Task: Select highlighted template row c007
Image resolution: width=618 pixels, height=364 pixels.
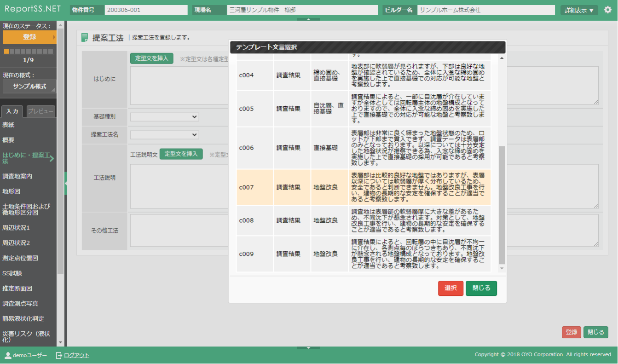Action: tap(364, 187)
